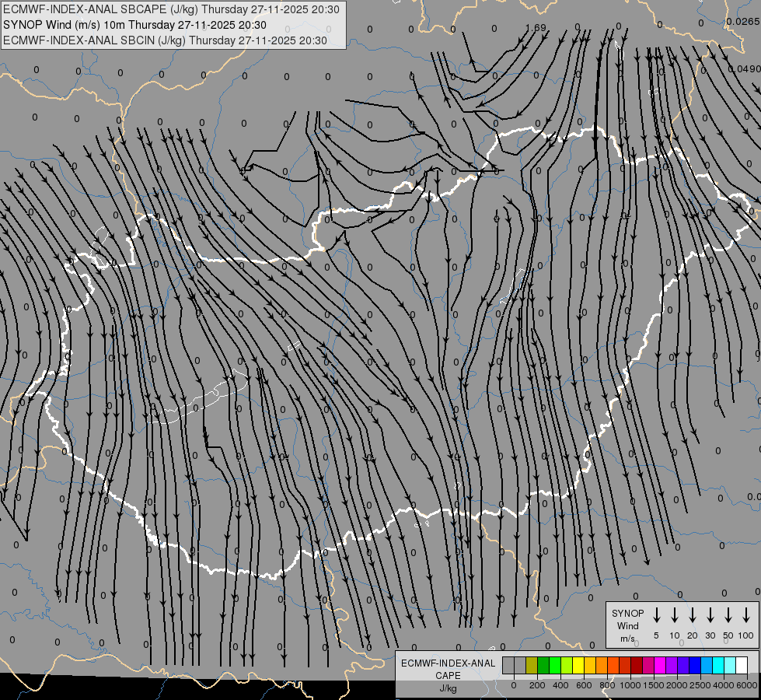Click the 2500 tick label in CAPE scale
This screenshot has height=700, width=761.
click(x=700, y=685)
